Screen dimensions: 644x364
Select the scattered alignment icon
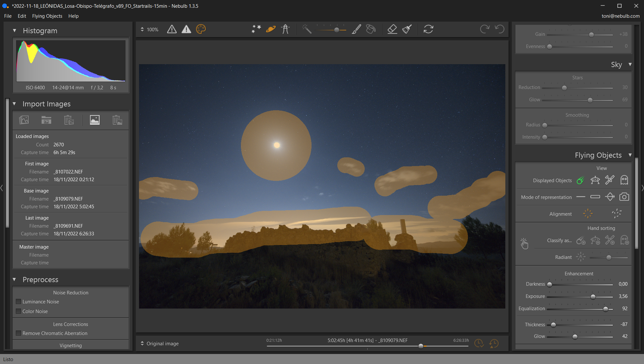(x=617, y=213)
